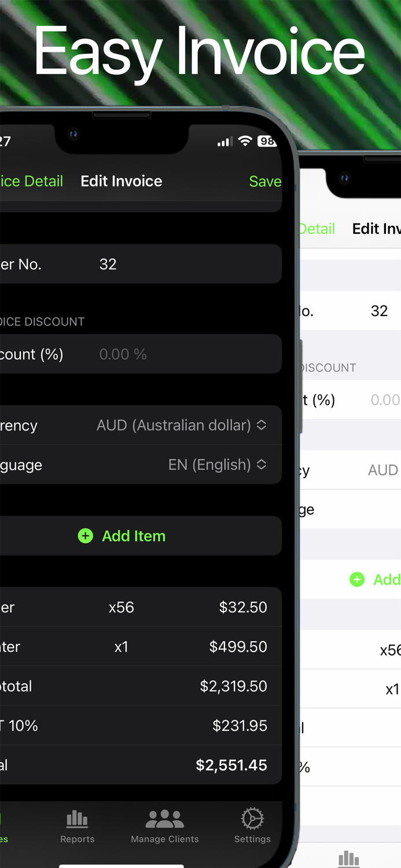Tap the Total row showing $2,551.45
The width and height of the screenshot is (401, 868).
pos(139,765)
